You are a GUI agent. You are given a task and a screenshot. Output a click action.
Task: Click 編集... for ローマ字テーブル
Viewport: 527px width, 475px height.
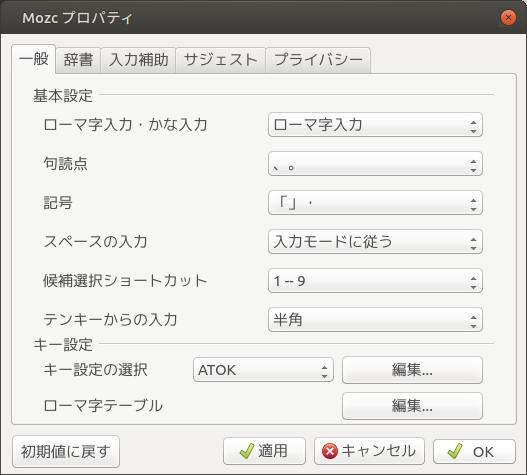point(412,406)
